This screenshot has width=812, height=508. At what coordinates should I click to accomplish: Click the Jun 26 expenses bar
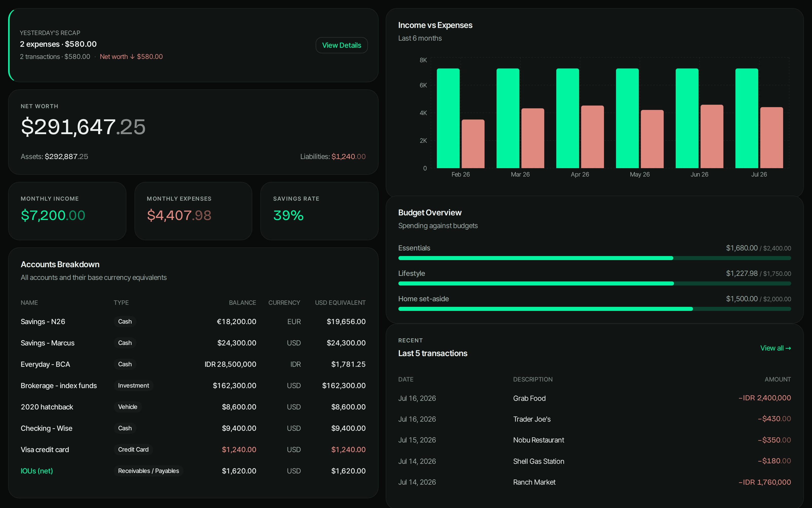coord(712,136)
